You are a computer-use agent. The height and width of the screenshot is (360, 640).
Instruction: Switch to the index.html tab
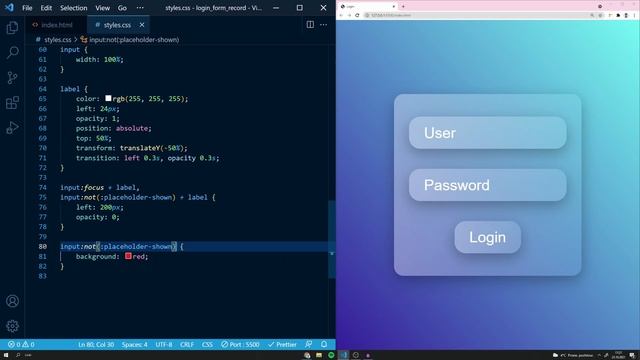pyautogui.click(x=56, y=25)
